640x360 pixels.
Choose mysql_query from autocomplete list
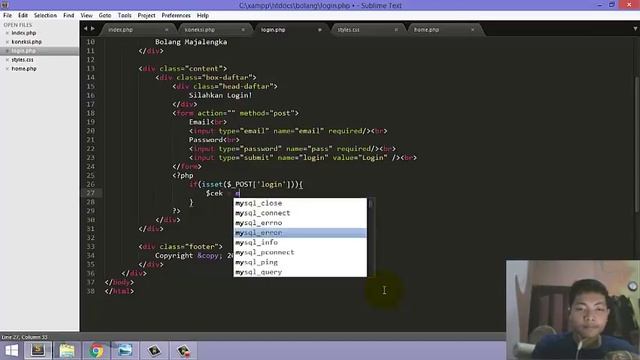300,272
